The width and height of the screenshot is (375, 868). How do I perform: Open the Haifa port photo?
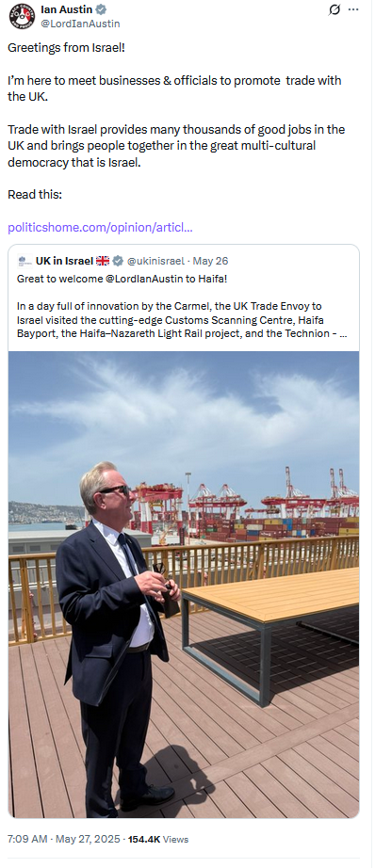coord(184,584)
